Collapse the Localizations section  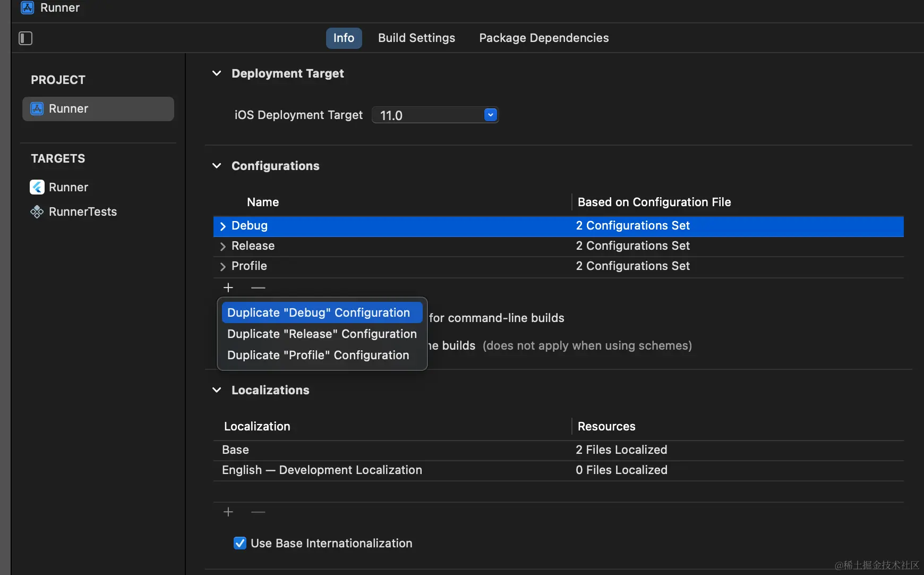point(217,390)
